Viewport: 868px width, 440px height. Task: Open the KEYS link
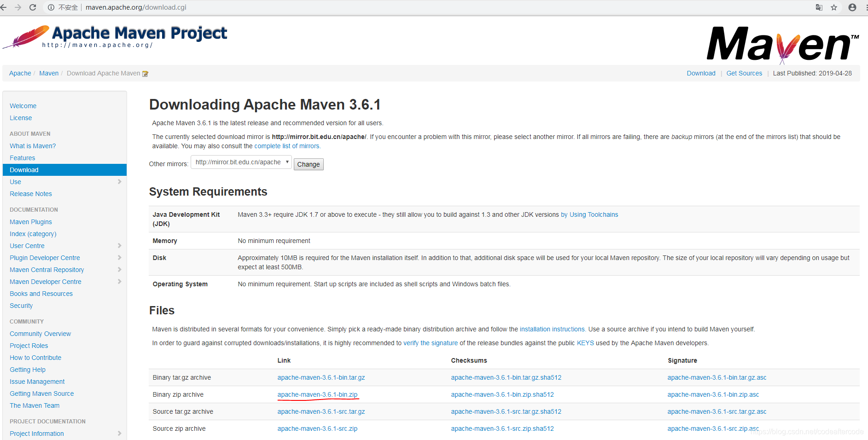click(x=585, y=343)
